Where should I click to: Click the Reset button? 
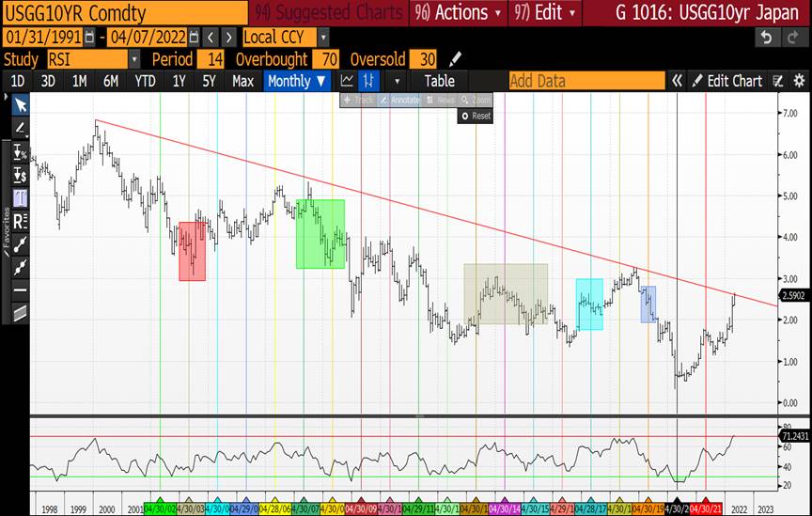(476, 116)
